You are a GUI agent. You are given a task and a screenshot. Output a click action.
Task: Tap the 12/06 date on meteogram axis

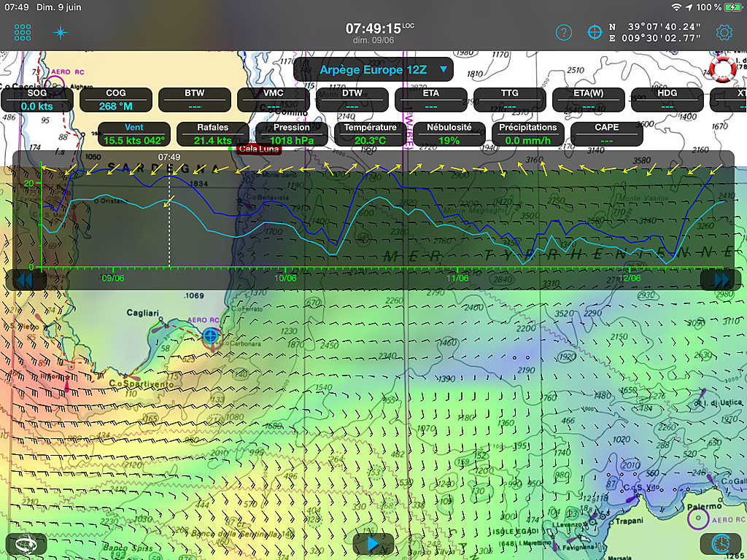(x=630, y=278)
